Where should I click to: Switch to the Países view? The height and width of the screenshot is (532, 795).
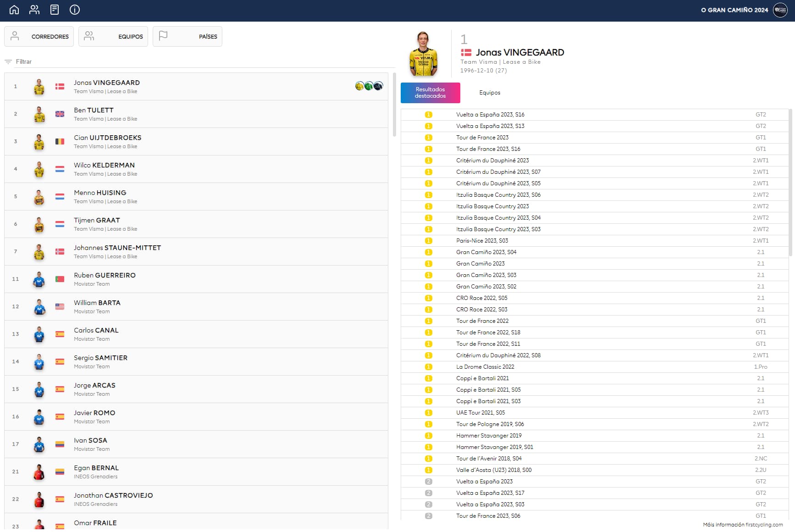point(188,37)
